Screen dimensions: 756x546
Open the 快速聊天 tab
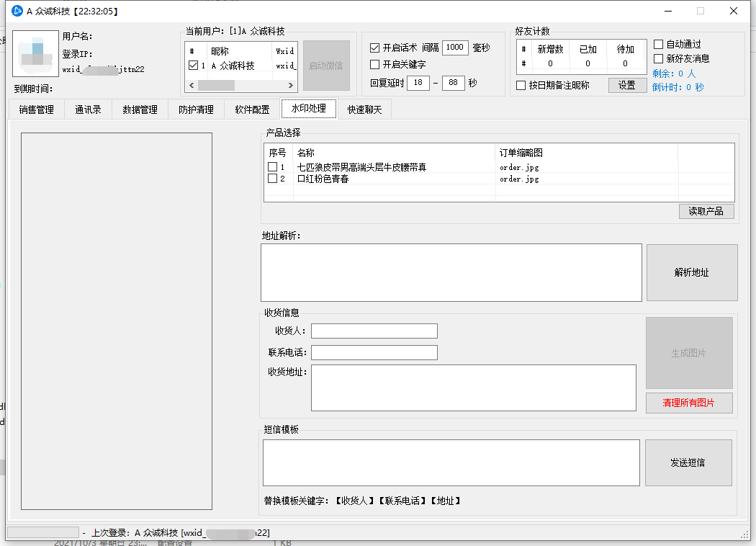pyautogui.click(x=364, y=109)
